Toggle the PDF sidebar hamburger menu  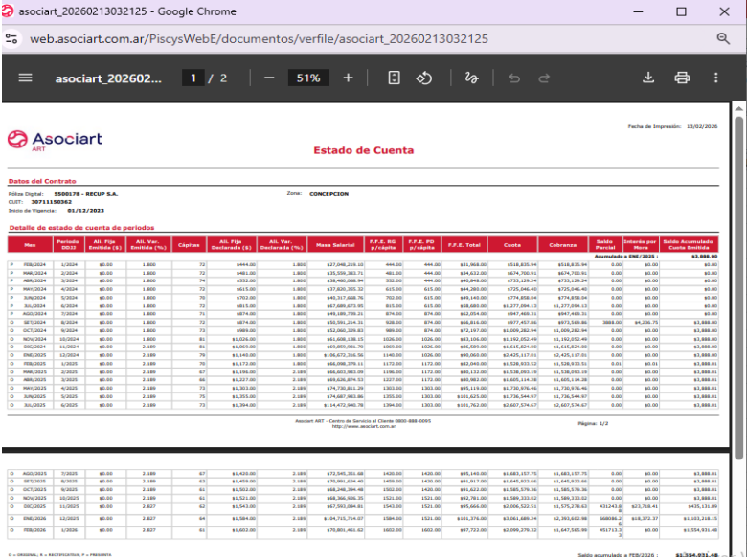pos(26,78)
